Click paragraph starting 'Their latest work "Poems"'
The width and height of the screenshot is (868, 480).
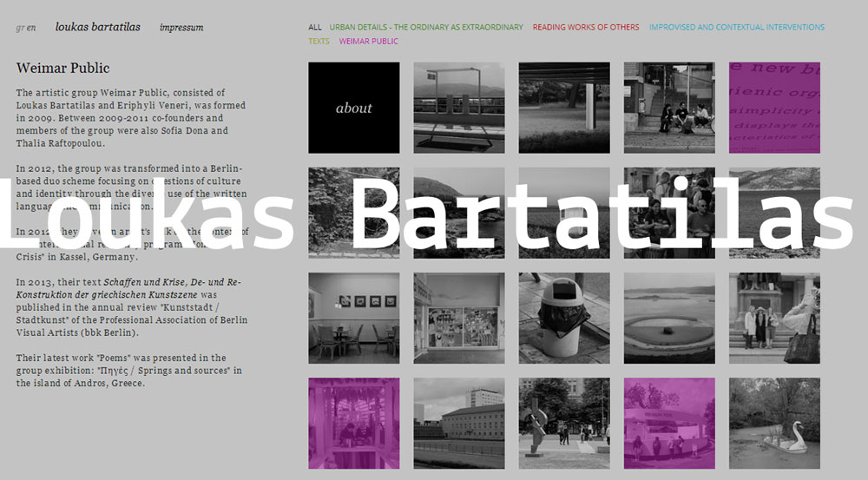[129, 371]
